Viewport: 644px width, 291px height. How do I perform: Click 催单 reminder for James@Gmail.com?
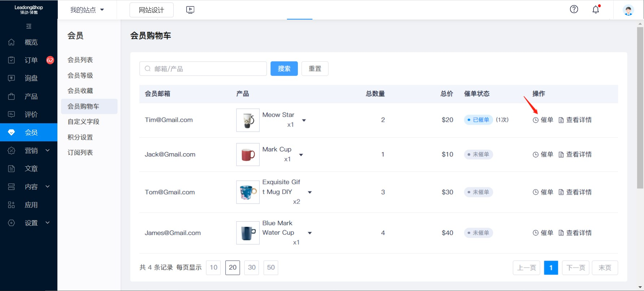pos(543,233)
